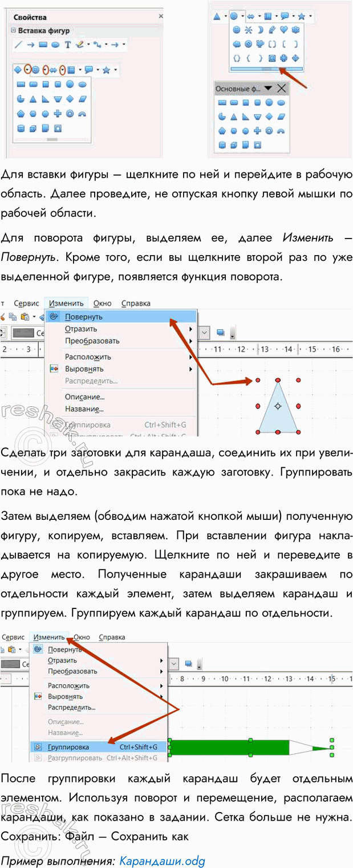This screenshot has width=353, height=868.
Task: Select the sun symbol in the symbol shapes palette
Action: click(248, 30)
